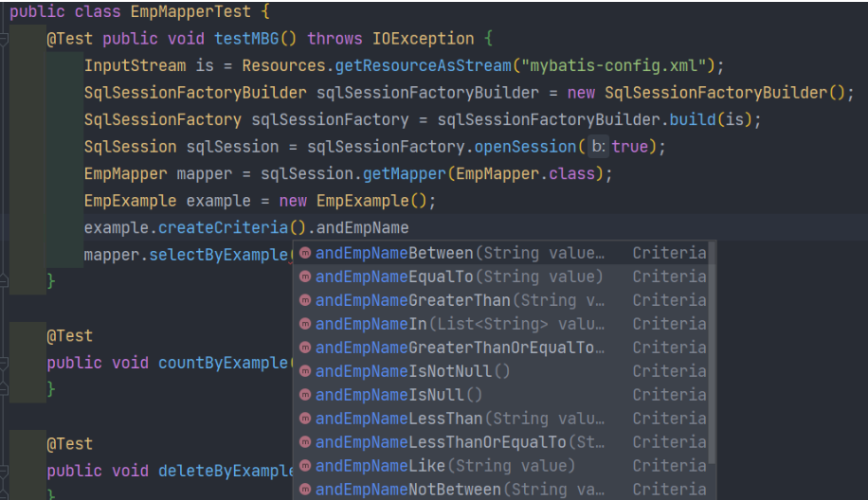
Task: Collapse the testMBG method using gutter fold marker
Action: (5, 39)
